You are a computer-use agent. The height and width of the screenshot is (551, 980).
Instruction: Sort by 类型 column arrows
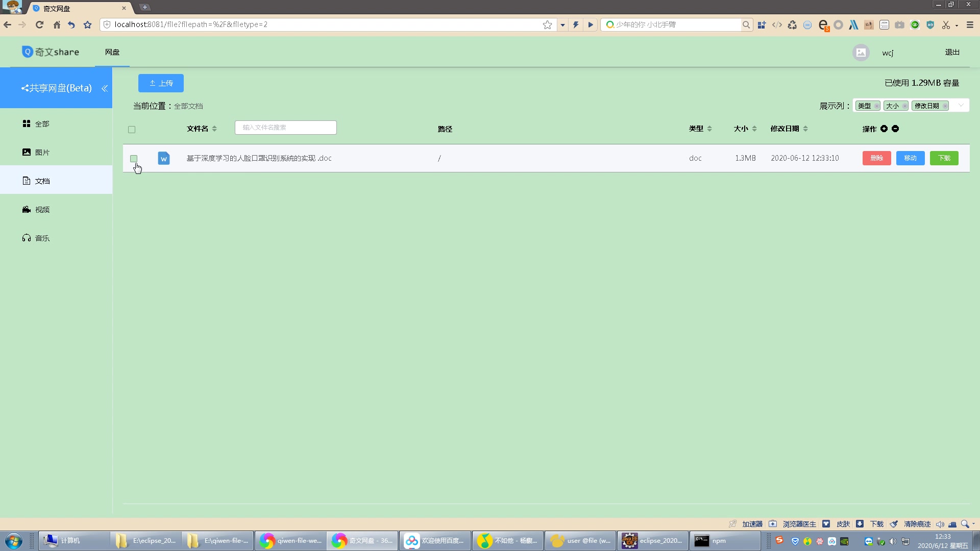(x=709, y=129)
